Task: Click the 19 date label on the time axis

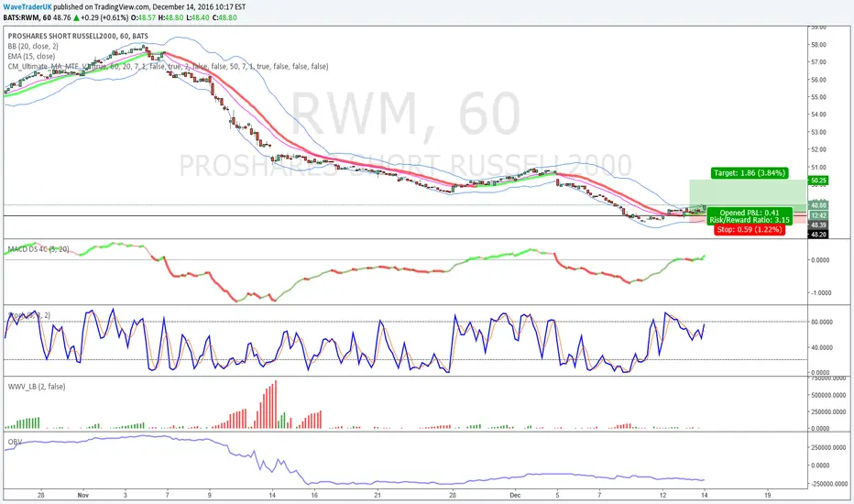Action: [767, 495]
